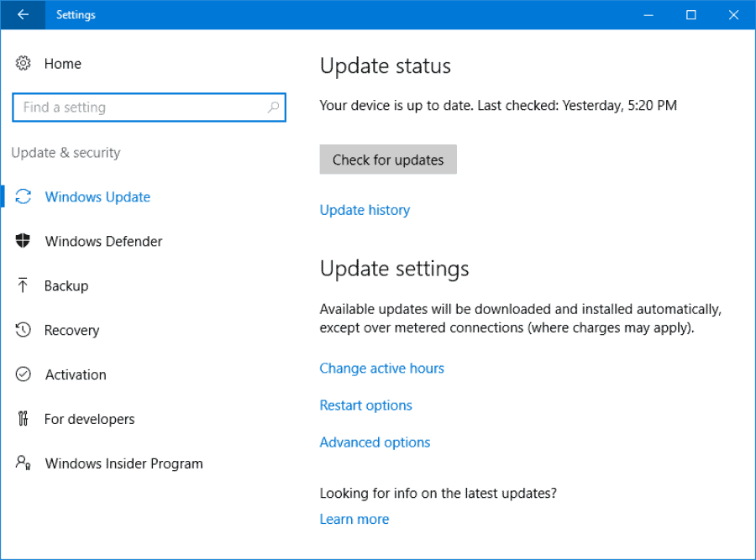756x560 pixels.
Task: Open the For developers section
Action: (x=90, y=419)
